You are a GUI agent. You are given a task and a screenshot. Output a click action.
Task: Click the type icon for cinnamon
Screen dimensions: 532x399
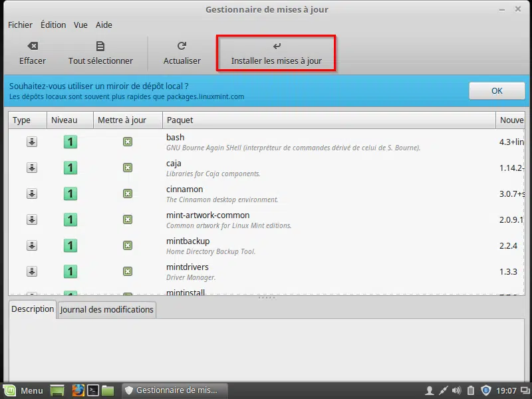32,194
